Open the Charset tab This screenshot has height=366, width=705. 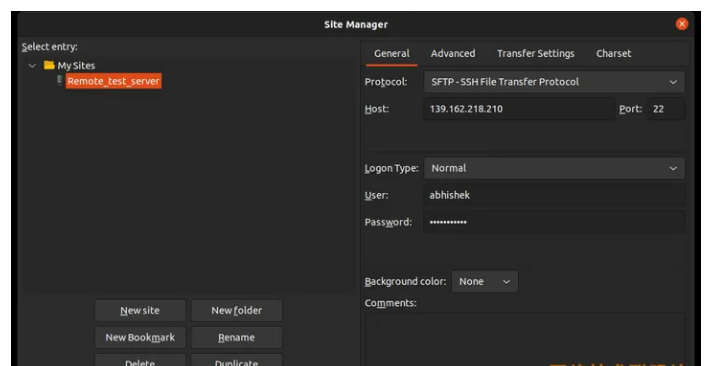tap(613, 54)
